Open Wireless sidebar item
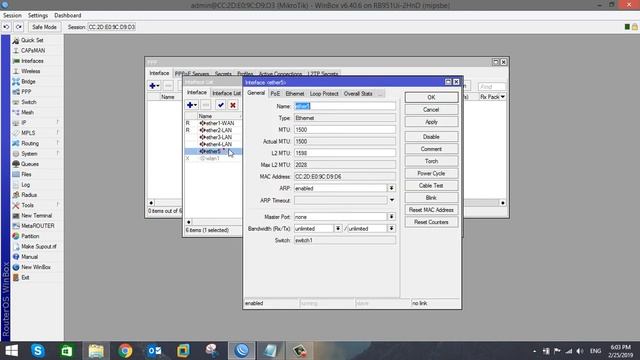The width and height of the screenshot is (640, 360). pyautogui.click(x=30, y=71)
